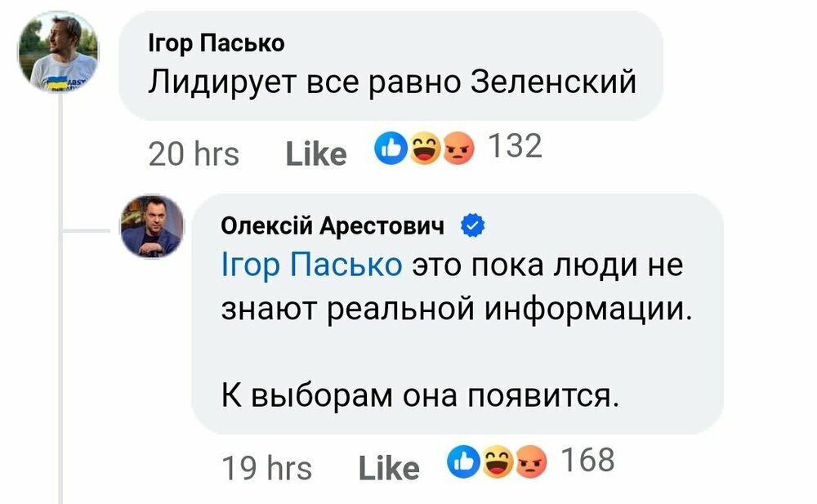
Task: Click angry reaction icon beside 132
Action: [x=460, y=149]
